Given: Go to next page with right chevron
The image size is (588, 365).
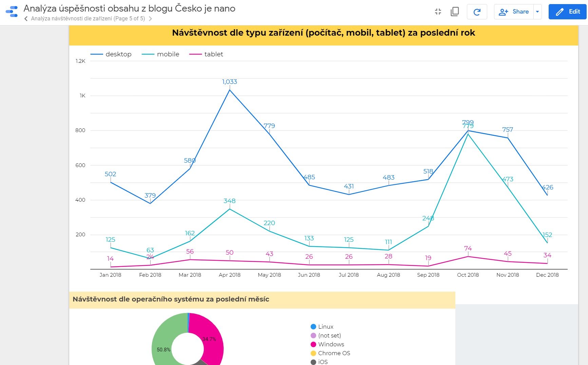Looking at the screenshot, I should pos(150,19).
